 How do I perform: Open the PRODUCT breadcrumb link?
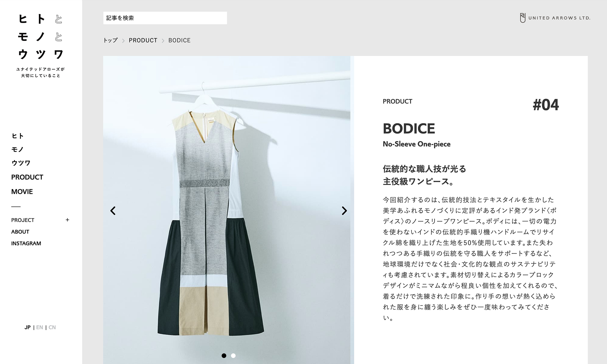(x=143, y=40)
